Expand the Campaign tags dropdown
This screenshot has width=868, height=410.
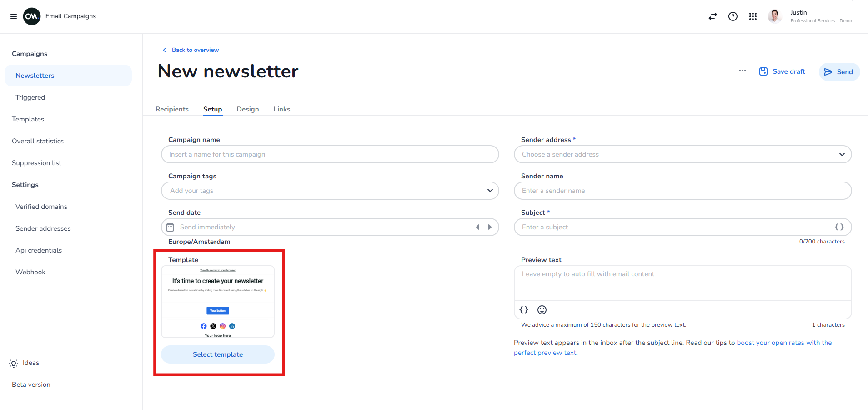pos(490,191)
